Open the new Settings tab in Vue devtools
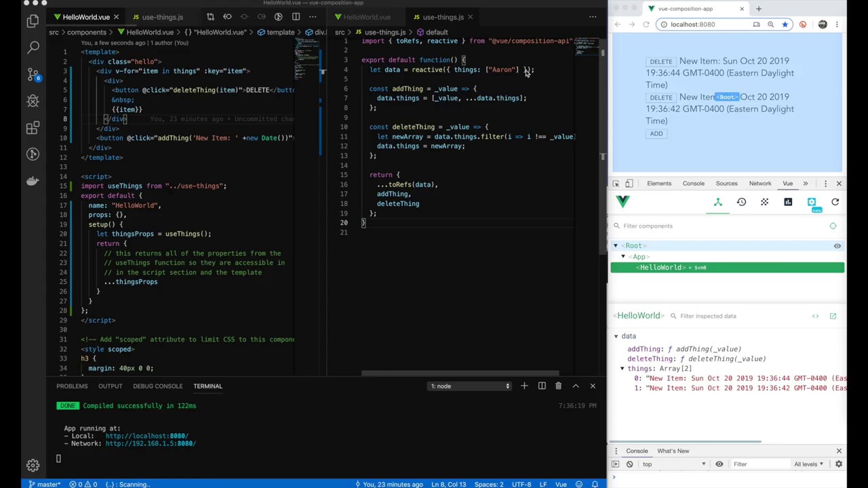 (x=812, y=202)
